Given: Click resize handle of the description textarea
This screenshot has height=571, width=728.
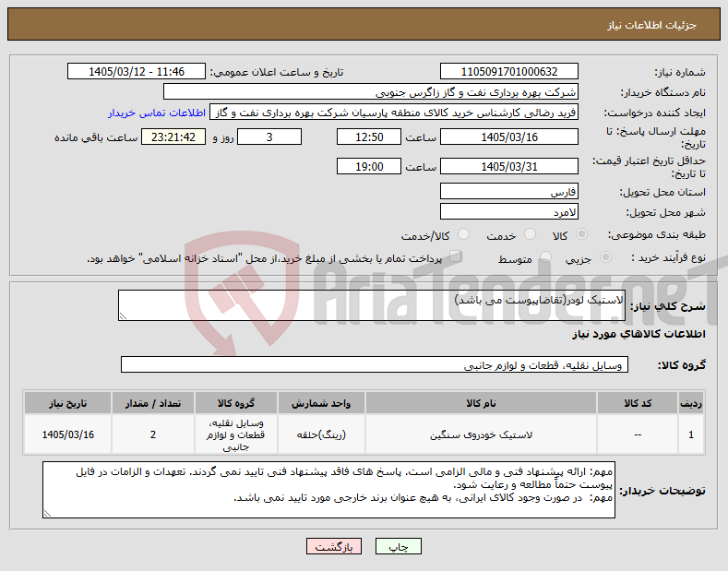Looking at the screenshot, I should point(123,316).
